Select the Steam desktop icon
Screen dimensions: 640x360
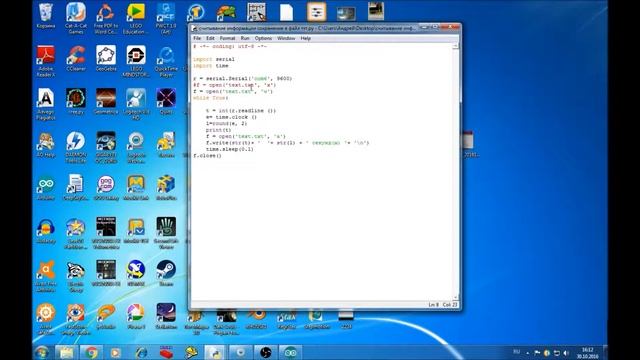[x=166, y=273]
